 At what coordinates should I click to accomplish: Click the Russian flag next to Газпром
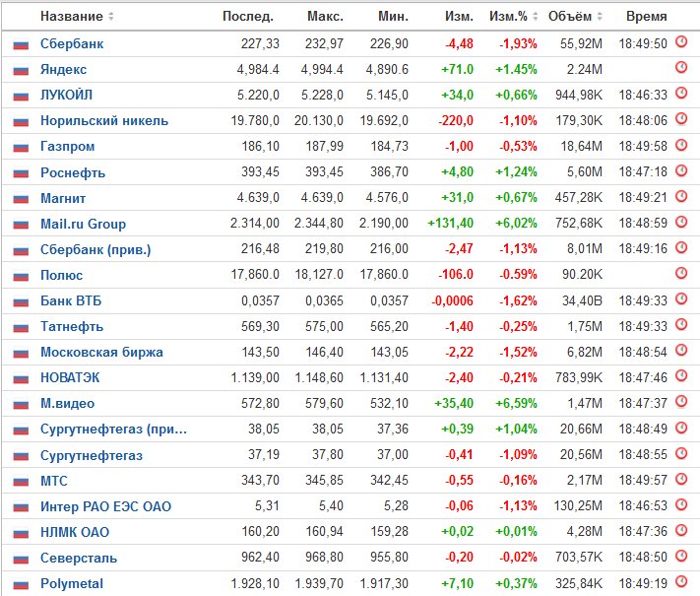tap(21, 147)
